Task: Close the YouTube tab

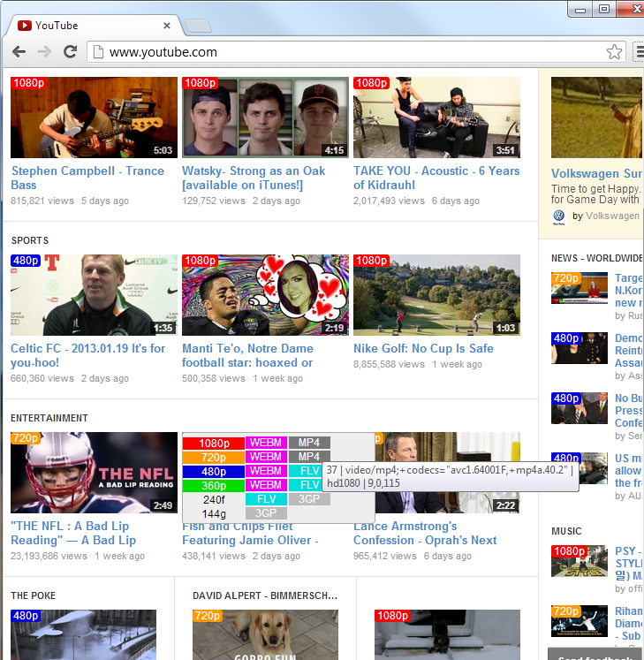Action: click(x=167, y=26)
